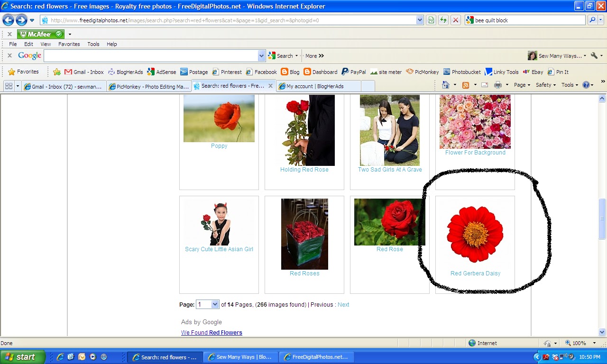Viewport: 607px width, 364px height.
Task: Open the Home icon in command bar
Action: click(x=445, y=85)
